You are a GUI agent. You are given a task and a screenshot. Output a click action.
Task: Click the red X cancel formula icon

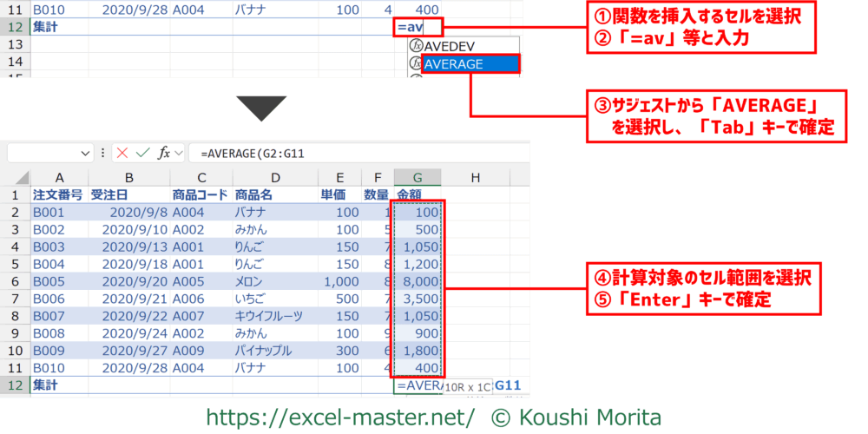click(x=122, y=153)
